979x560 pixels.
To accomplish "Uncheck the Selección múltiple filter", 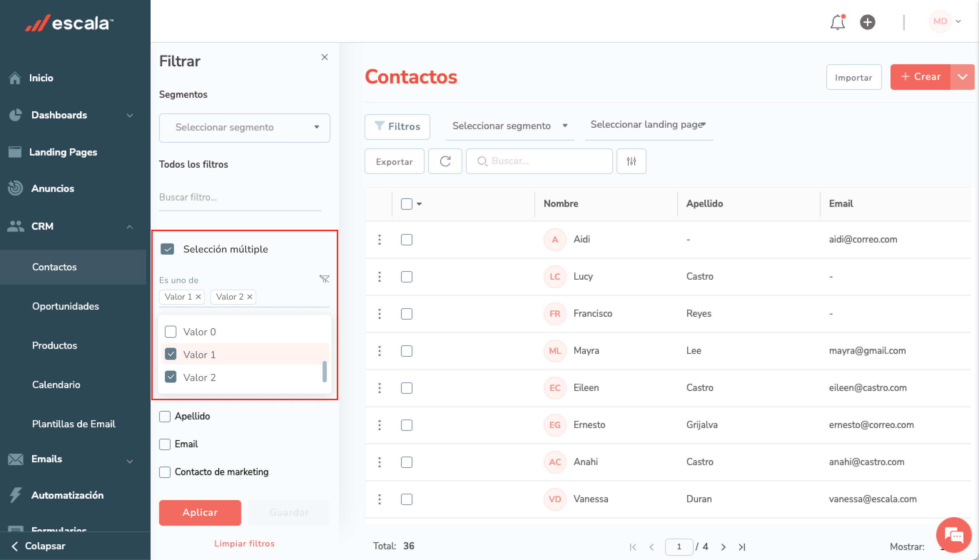I will click(167, 249).
